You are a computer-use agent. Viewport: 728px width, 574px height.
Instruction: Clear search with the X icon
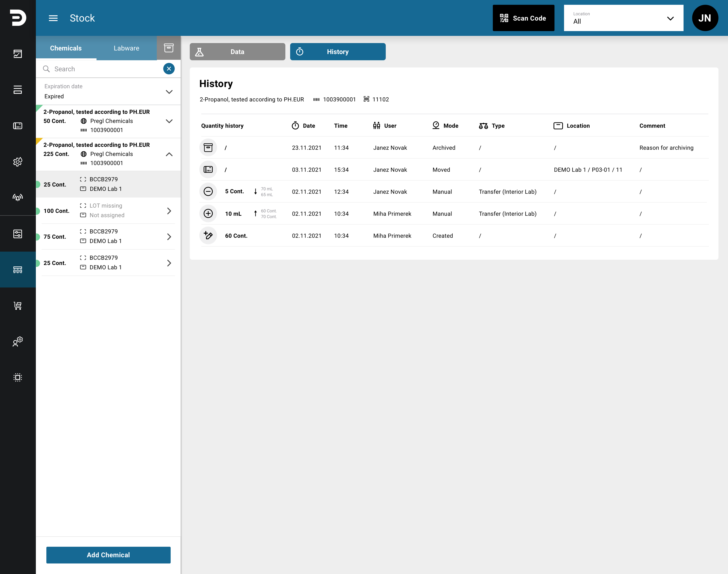click(x=169, y=69)
